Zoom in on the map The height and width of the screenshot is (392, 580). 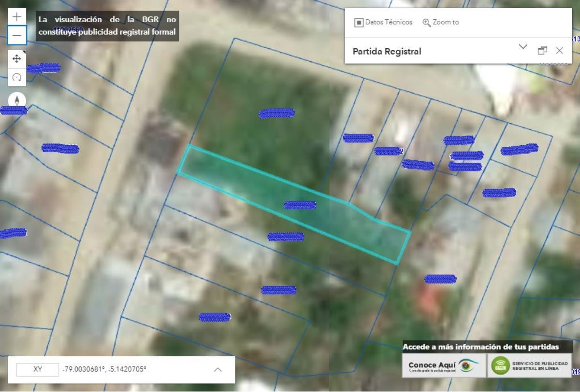[x=17, y=17]
